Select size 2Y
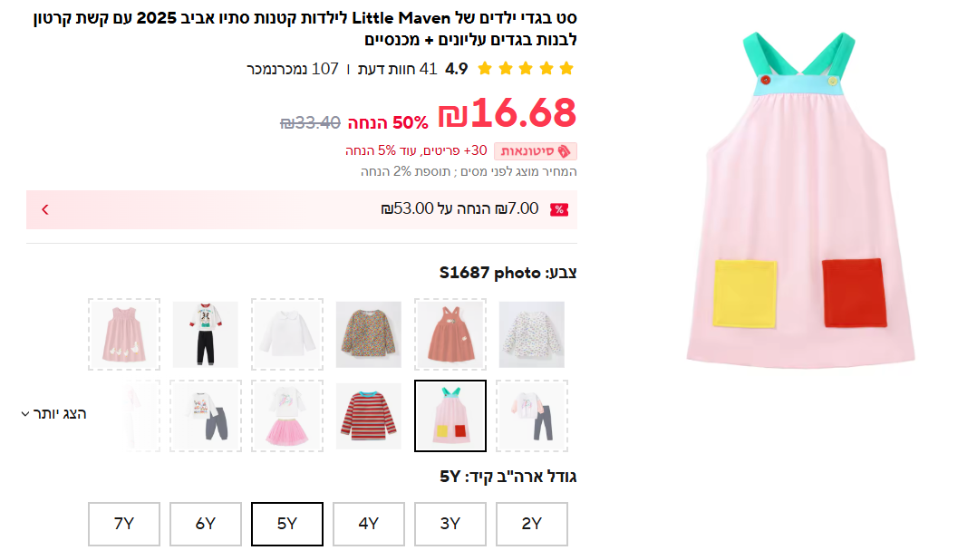The width and height of the screenshot is (967, 560). [532, 524]
